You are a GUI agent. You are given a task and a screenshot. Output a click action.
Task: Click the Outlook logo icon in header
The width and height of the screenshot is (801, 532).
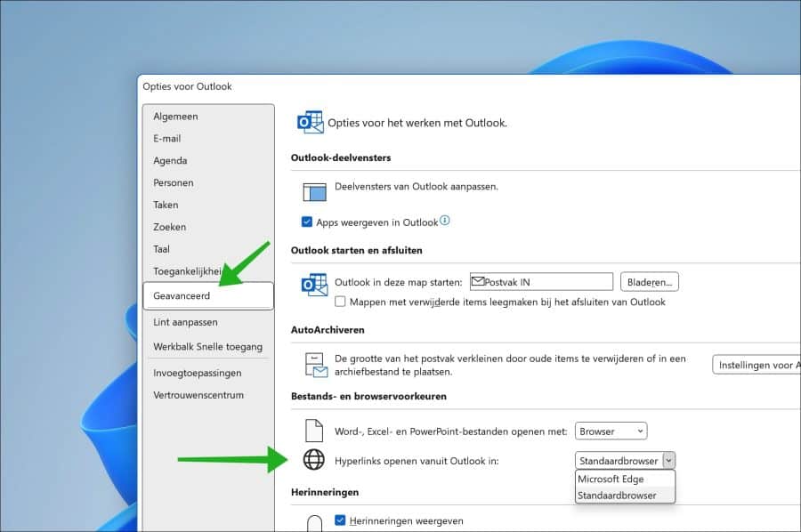pos(310,123)
